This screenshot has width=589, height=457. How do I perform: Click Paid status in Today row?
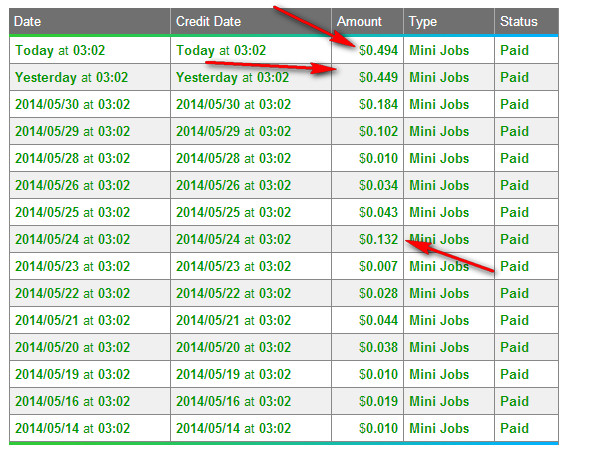tap(514, 50)
